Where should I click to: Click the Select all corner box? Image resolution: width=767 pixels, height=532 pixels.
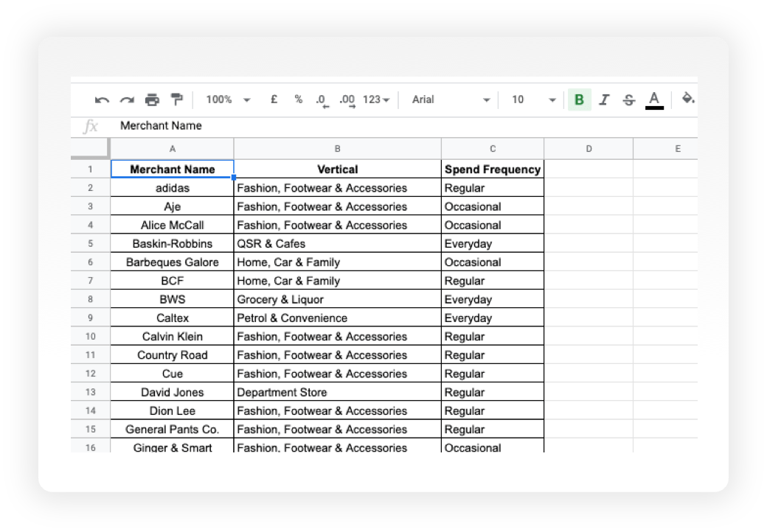click(x=90, y=149)
